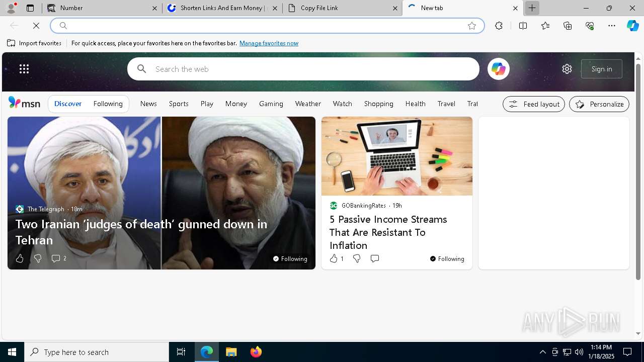
Task: Open the Weather category
Action: (x=308, y=104)
